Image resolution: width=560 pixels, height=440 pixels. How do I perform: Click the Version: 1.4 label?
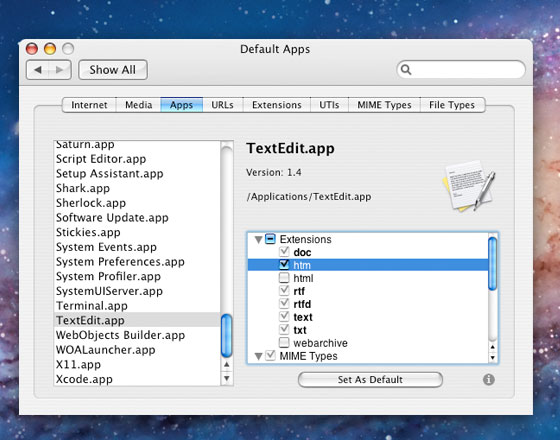point(274,172)
